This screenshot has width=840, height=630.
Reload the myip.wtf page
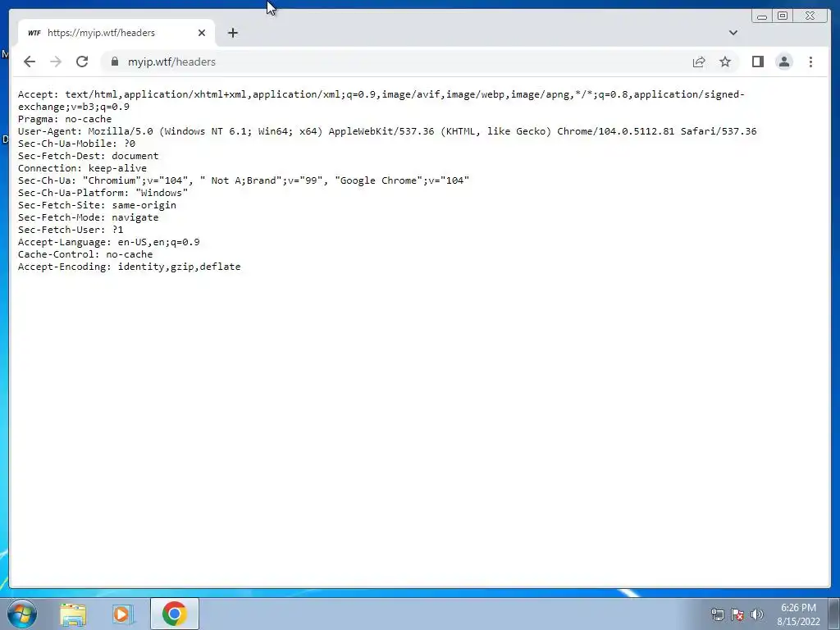coord(82,62)
